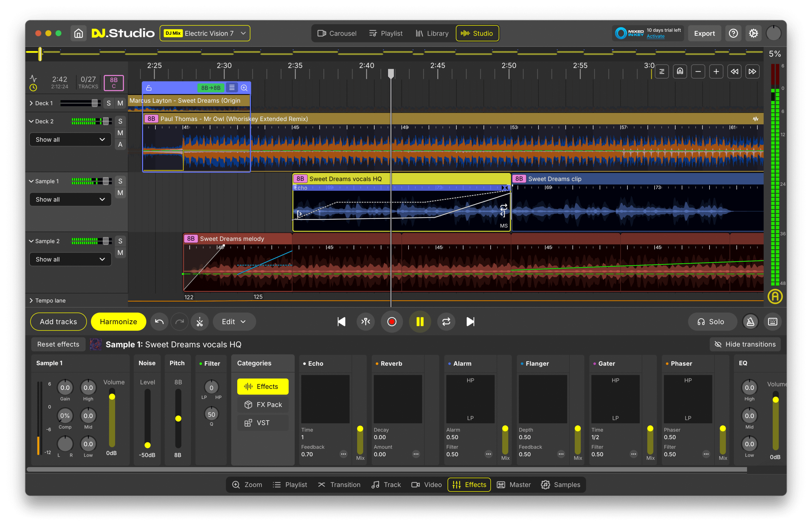Click the magnet snap icon above timeline

coord(680,71)
